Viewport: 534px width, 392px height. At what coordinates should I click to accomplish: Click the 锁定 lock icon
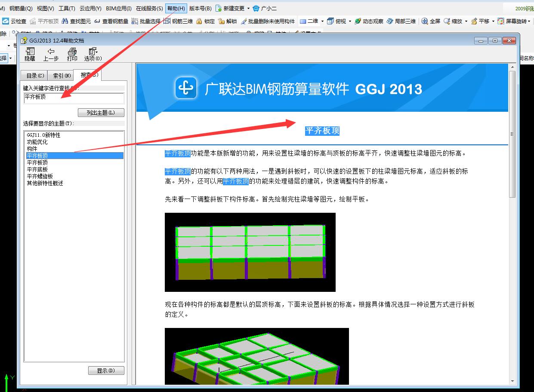click(206, 21)
